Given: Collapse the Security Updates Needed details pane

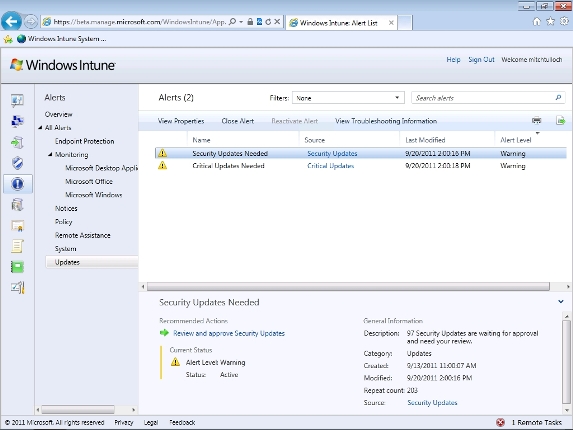Looking at the screenshot, I should click(x=561, y=301).
